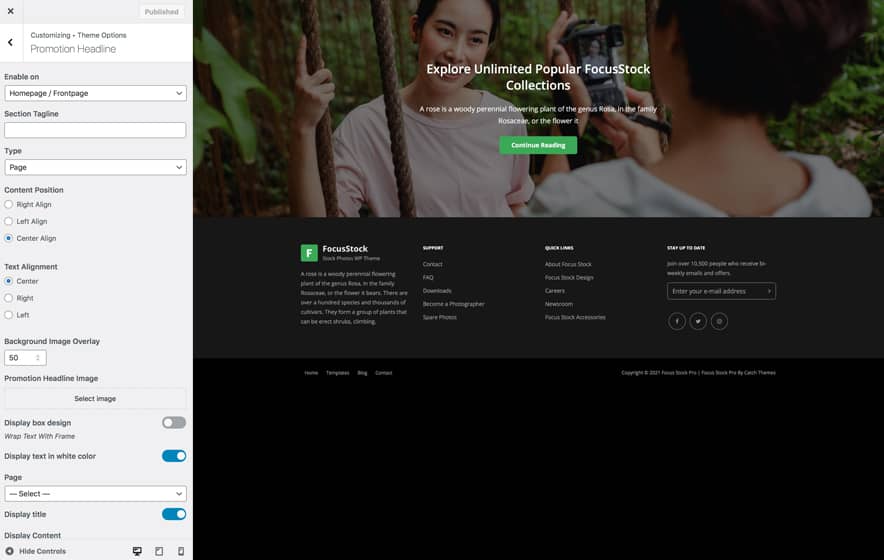The height and width of the screenshot is (560, 884).
Task: Open the Page Select dropdown
Action: (x=95, y=493)
